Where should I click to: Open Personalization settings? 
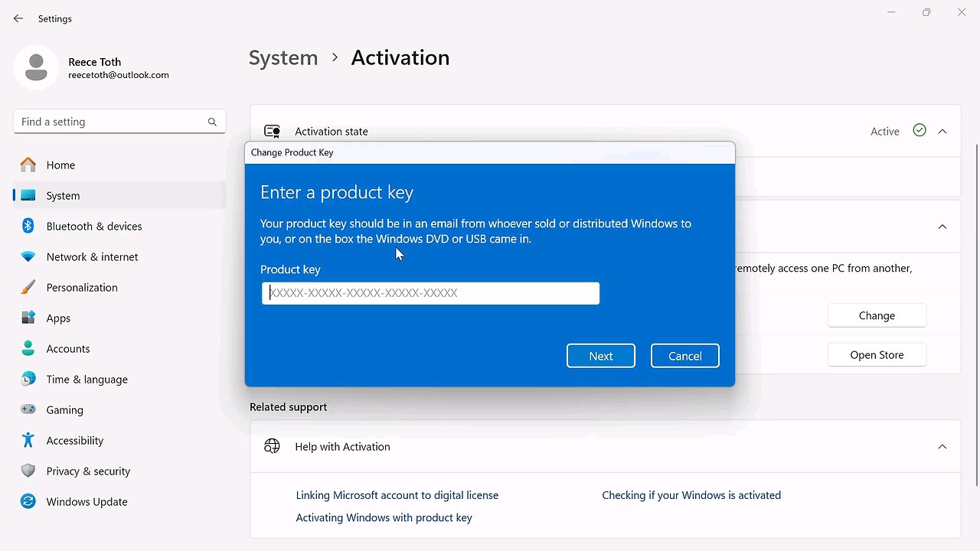pyautogui.click(x=119, y=287)
